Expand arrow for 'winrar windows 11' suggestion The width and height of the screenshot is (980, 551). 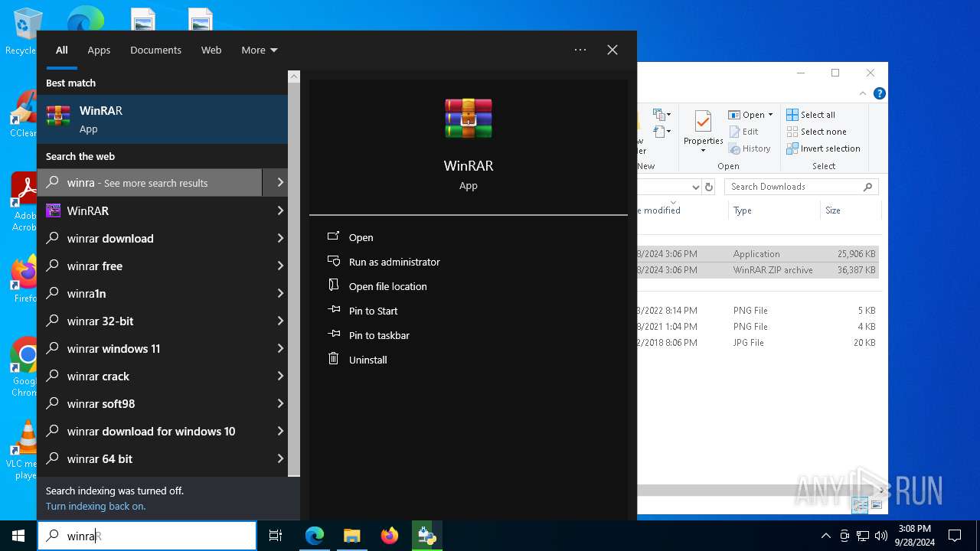(280, 348)
